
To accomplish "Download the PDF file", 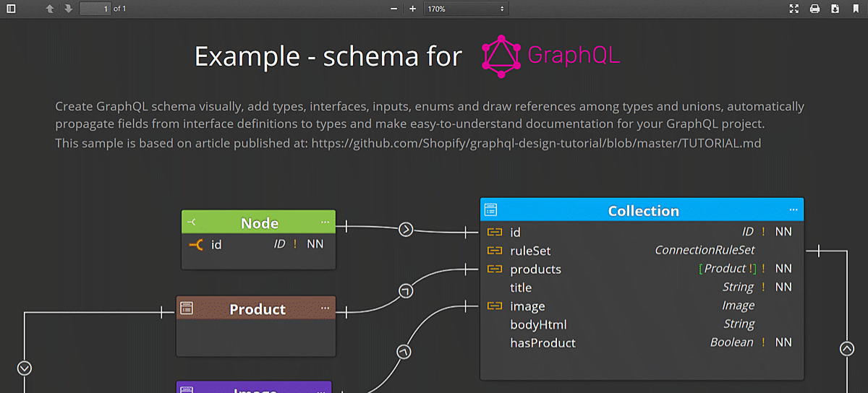I will [835, 9].
